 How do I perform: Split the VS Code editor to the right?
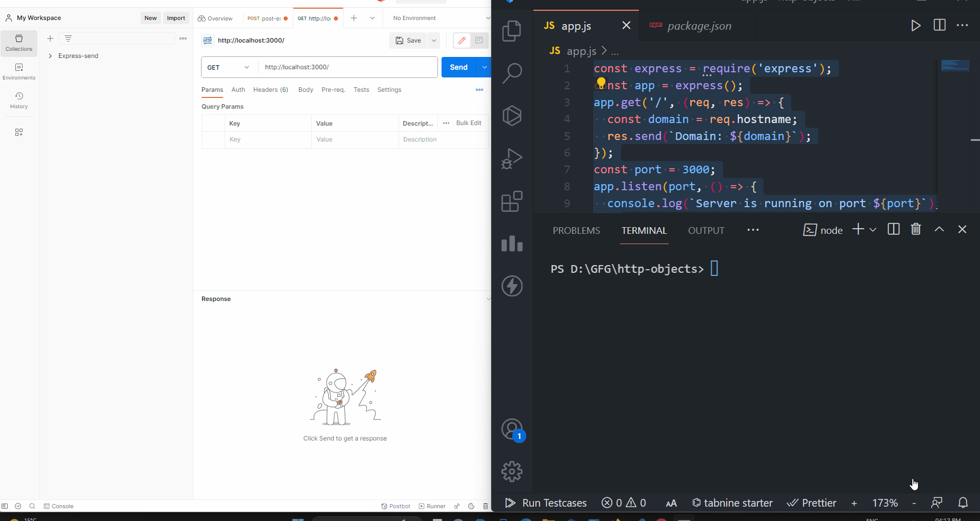(x=939, y=25)
